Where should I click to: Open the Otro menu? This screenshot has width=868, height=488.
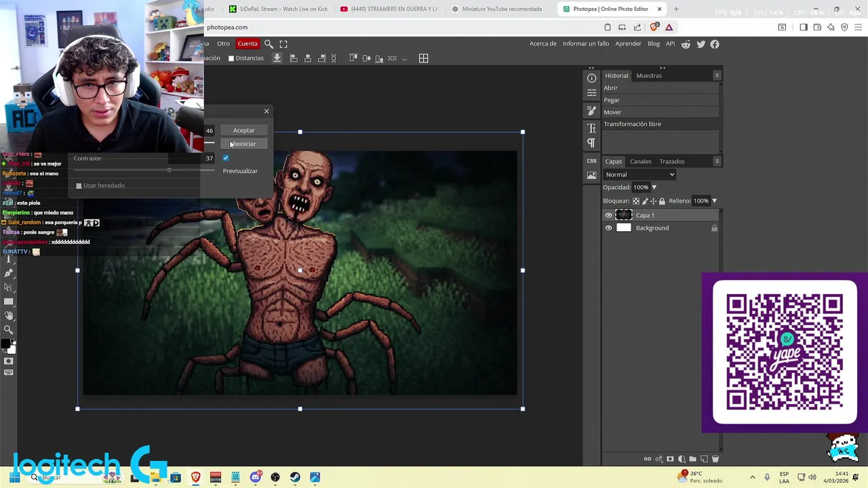(x=223, y=44)
